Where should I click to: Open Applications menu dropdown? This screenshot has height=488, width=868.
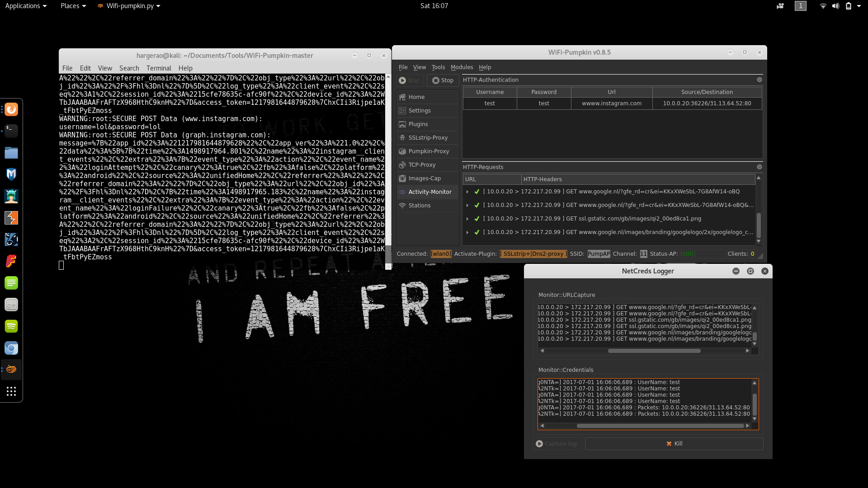coord(26,6)
